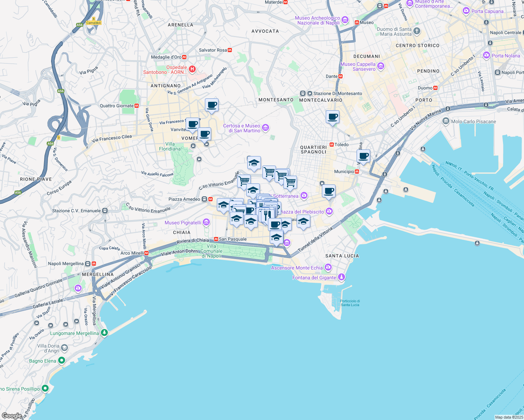Click the shopping cart pin on Corso Vittorio Emanuele
The height and width of the screenshot is (420, 524).
point(243,181)
